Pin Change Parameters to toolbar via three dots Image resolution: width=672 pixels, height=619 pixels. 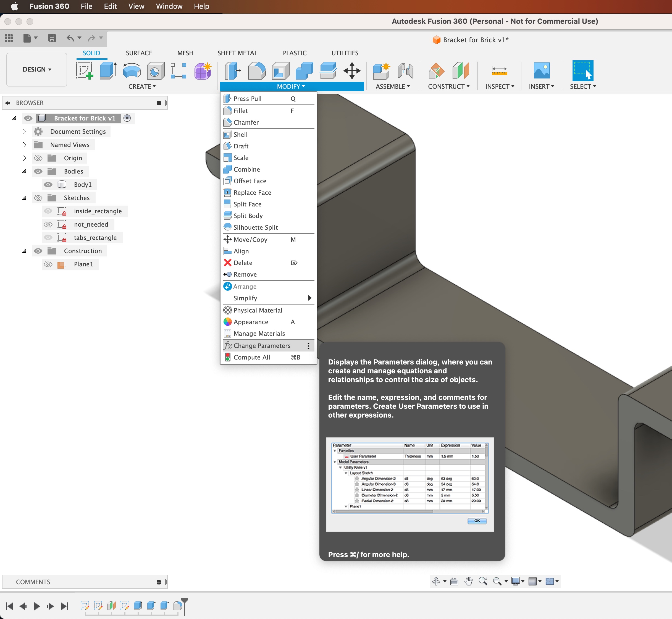pyautogui.click(x=308, y=346)
